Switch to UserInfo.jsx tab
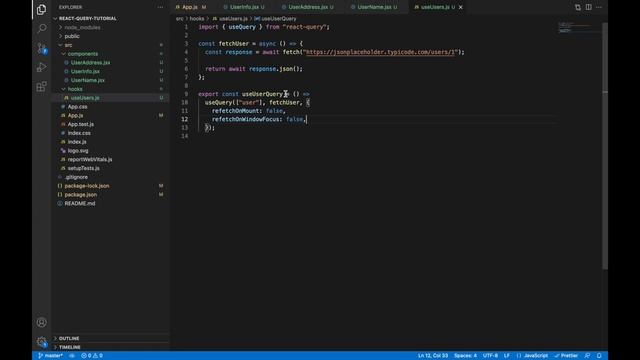Screen dimensions: 640x360 (244, 7)
